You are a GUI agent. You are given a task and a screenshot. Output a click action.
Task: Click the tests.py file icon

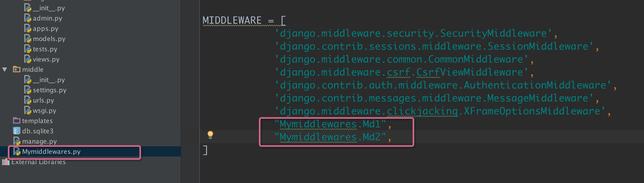pyautogui.click(x=28, y=49)
